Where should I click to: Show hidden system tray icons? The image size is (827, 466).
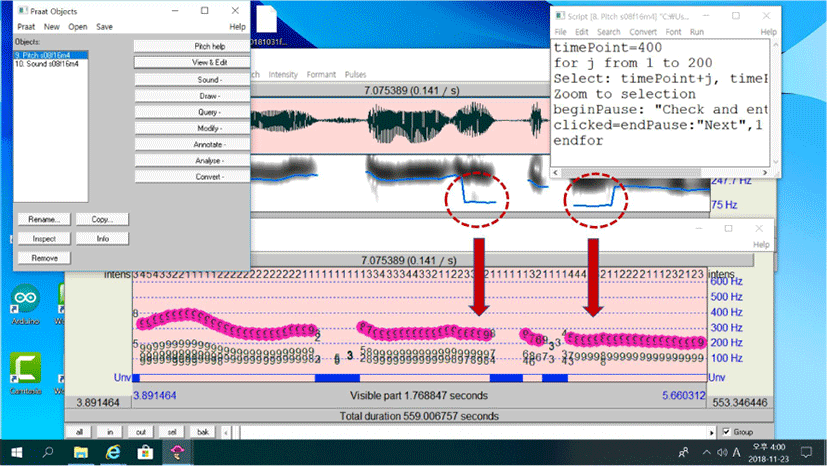pos(706,452)
